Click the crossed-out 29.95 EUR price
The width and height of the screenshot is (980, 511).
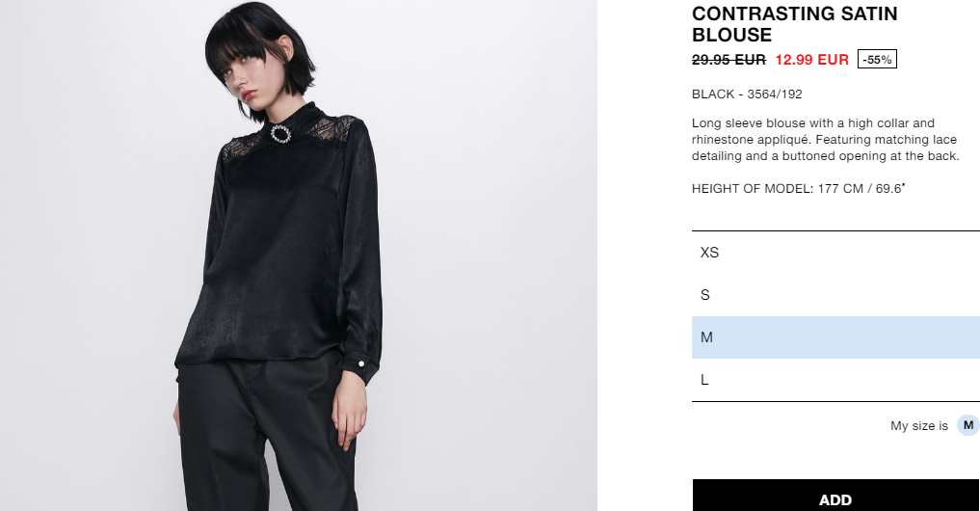[728, 60]
